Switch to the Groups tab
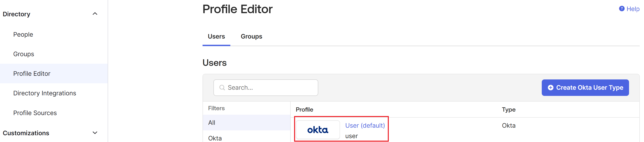The image size is (644, 142). [251, 37]
